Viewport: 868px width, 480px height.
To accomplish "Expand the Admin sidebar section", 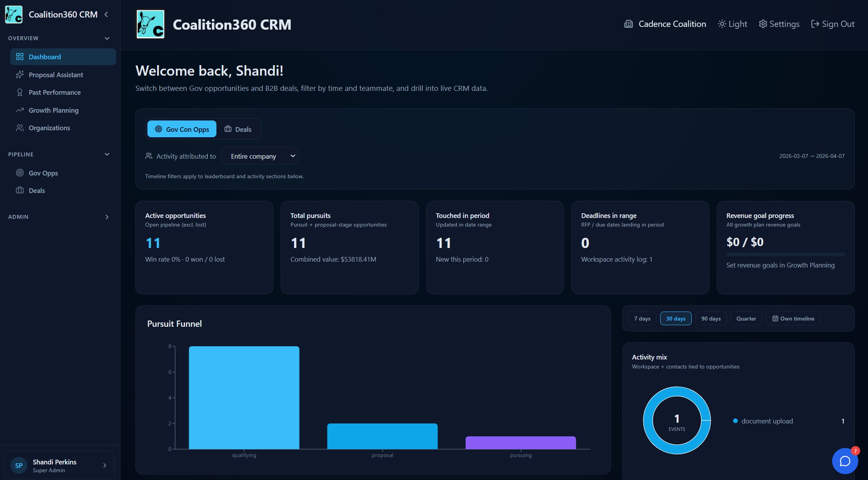I will pos(107,217).
